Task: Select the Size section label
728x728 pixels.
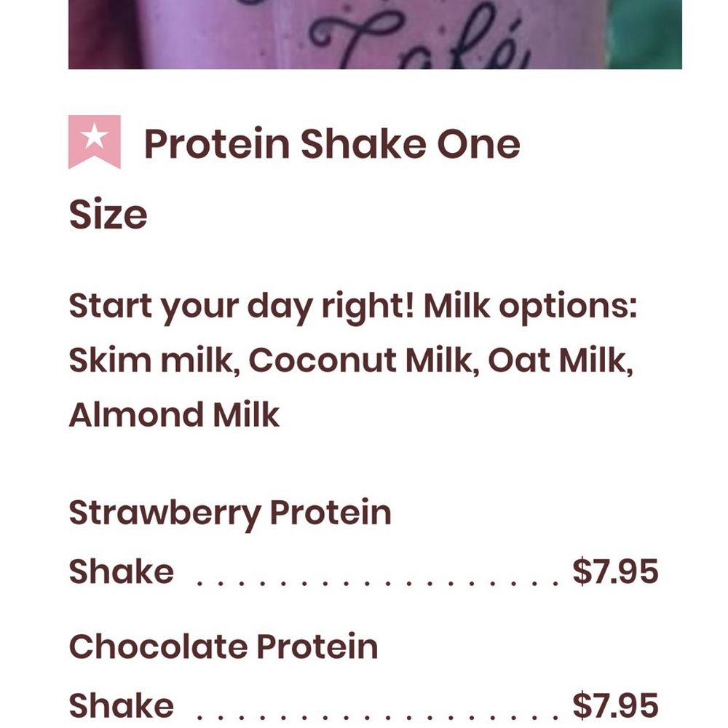Action: pyautogui.click(x=108, y=214)
